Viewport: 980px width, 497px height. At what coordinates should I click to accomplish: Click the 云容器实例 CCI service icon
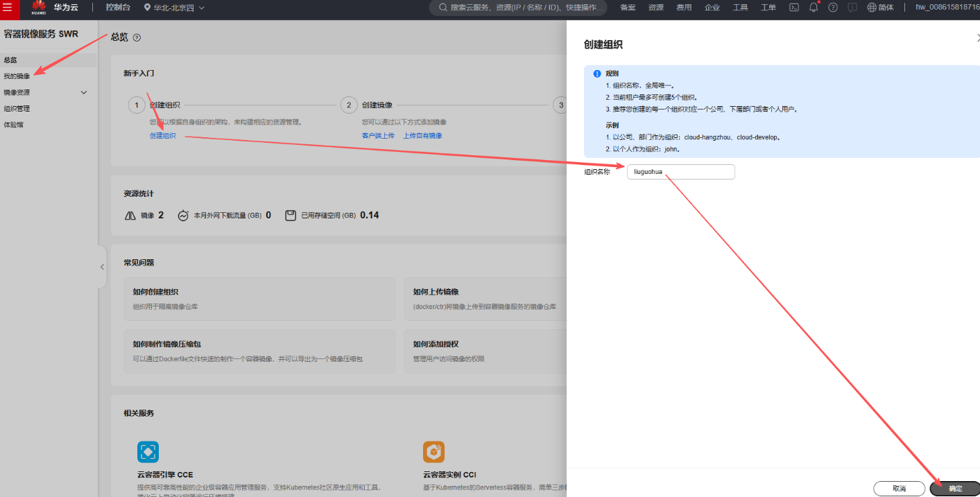click(x=433, y=452)
